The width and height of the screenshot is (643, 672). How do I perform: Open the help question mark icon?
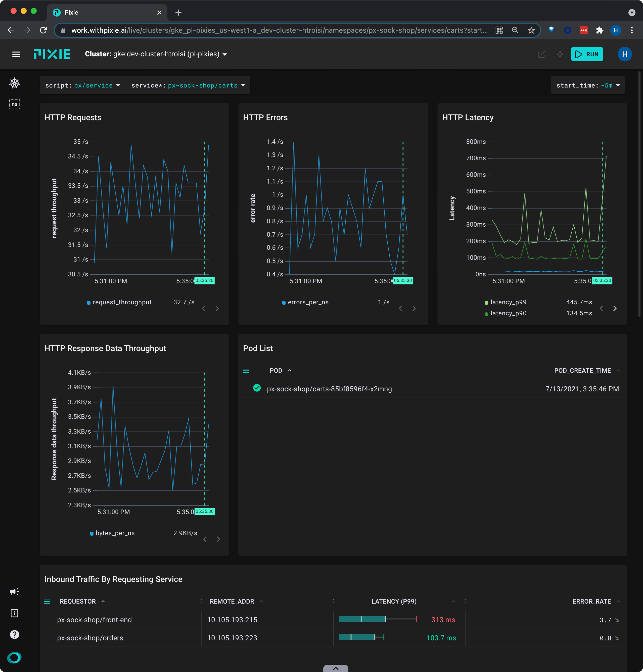coord(14,634)
